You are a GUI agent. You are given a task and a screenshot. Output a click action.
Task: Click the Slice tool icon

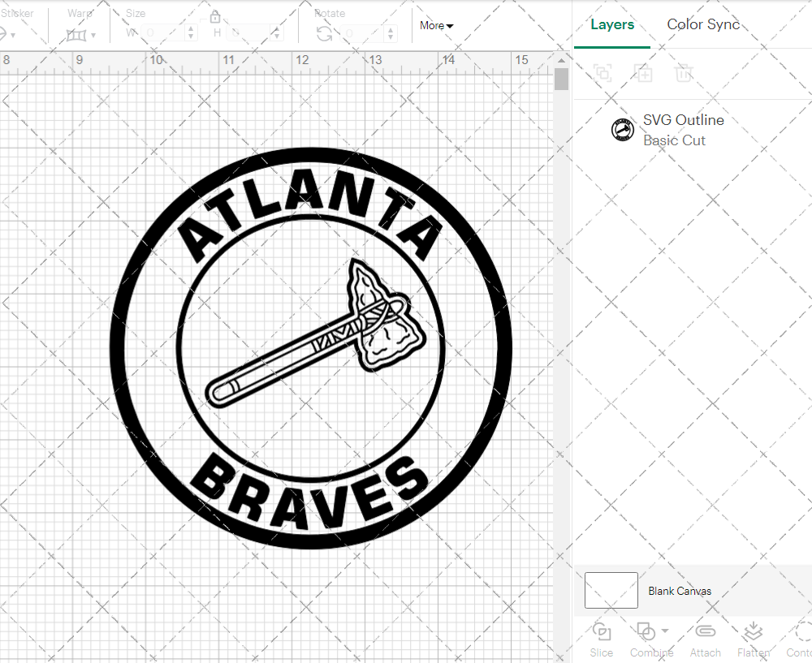[x=602, y=632]
